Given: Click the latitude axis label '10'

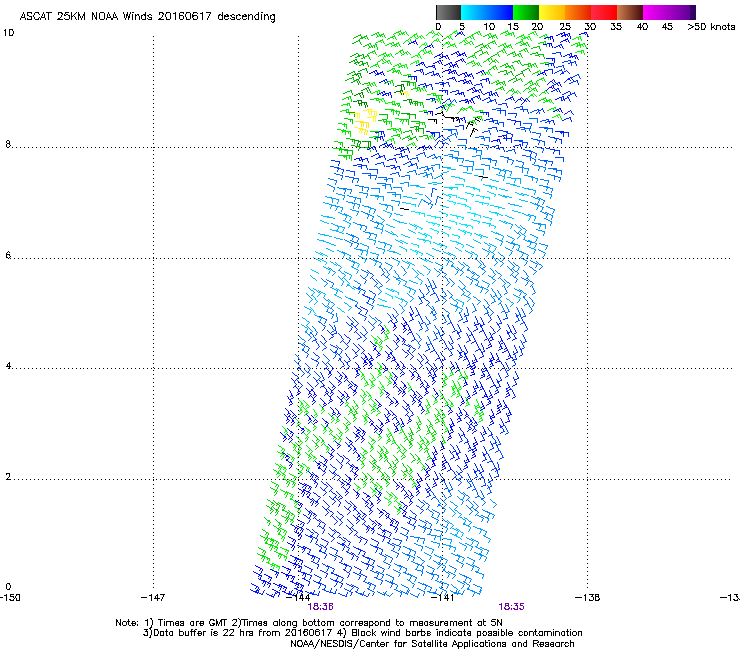Looking at the screenshot, I should 8,33.
